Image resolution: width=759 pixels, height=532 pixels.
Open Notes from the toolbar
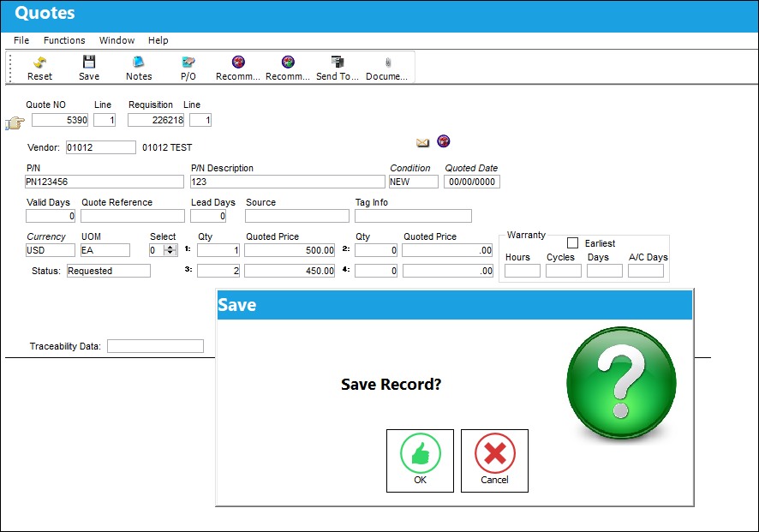(x=139, y=62)
